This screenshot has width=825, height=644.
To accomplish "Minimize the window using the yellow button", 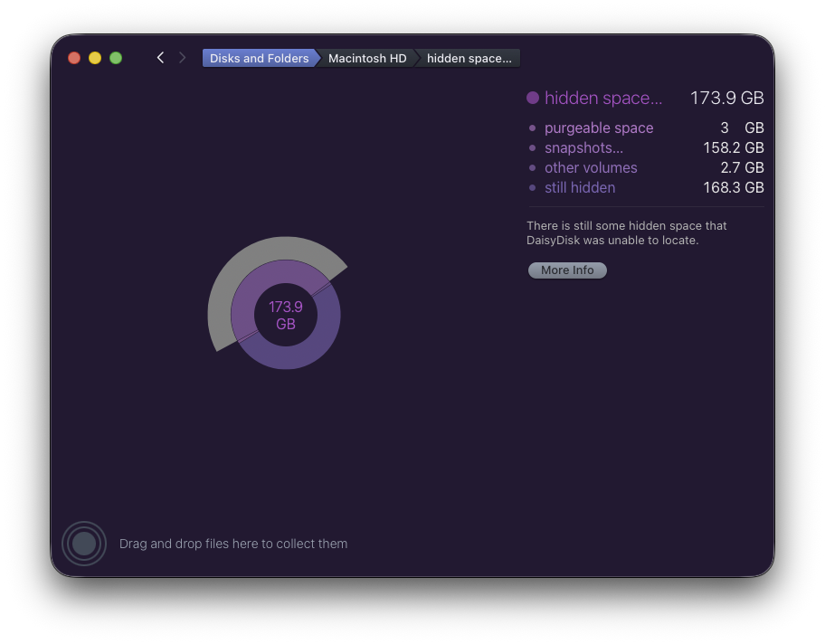I will 95,58.
